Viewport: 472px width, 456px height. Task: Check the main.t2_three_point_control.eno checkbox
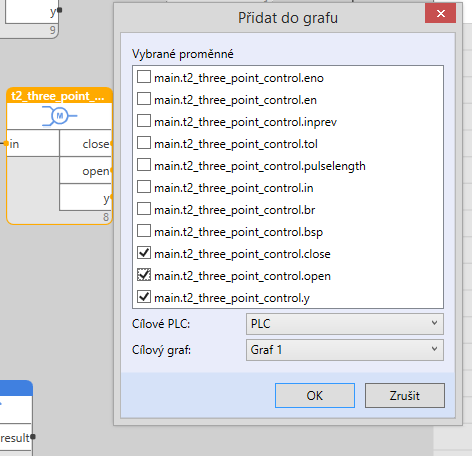[144, 77]
